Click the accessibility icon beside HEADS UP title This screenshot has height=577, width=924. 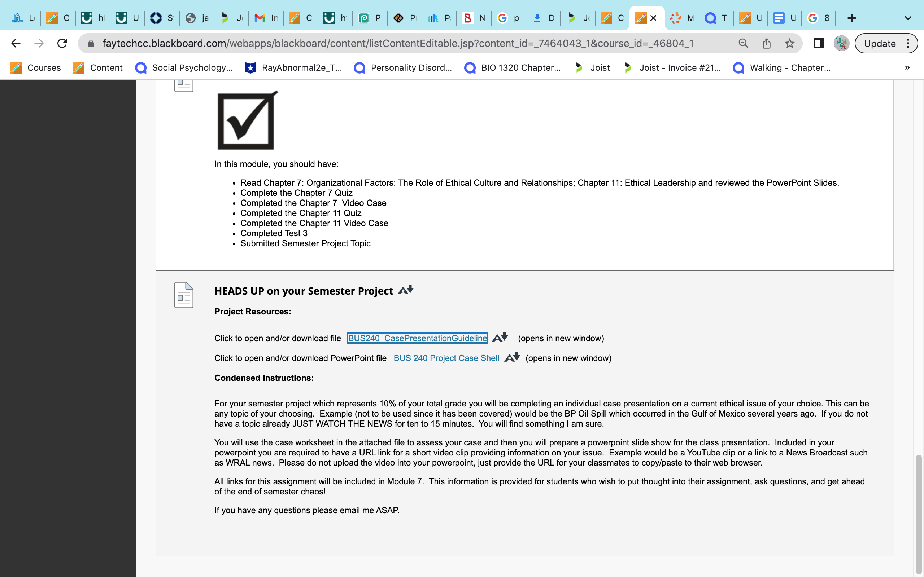pos(405,290)
